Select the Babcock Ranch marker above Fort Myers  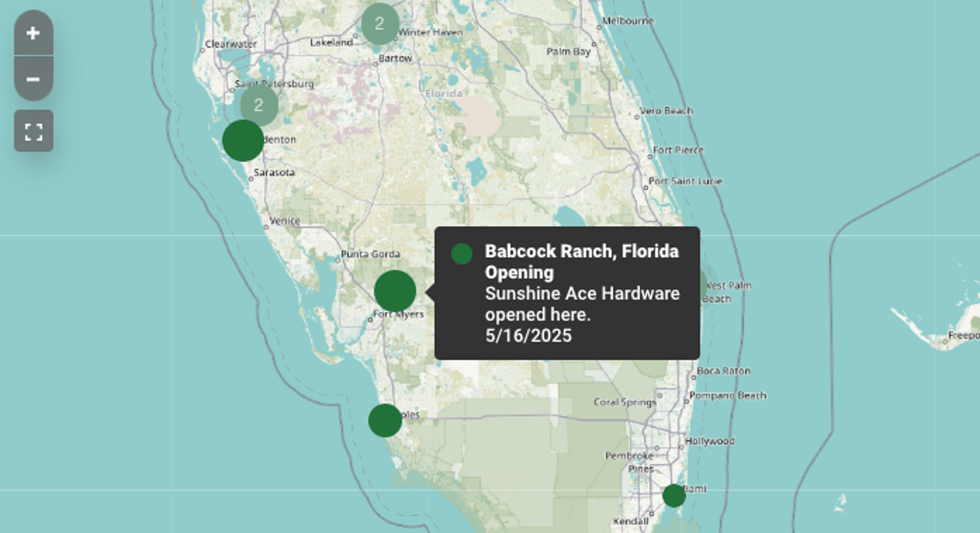click(395, 291)
